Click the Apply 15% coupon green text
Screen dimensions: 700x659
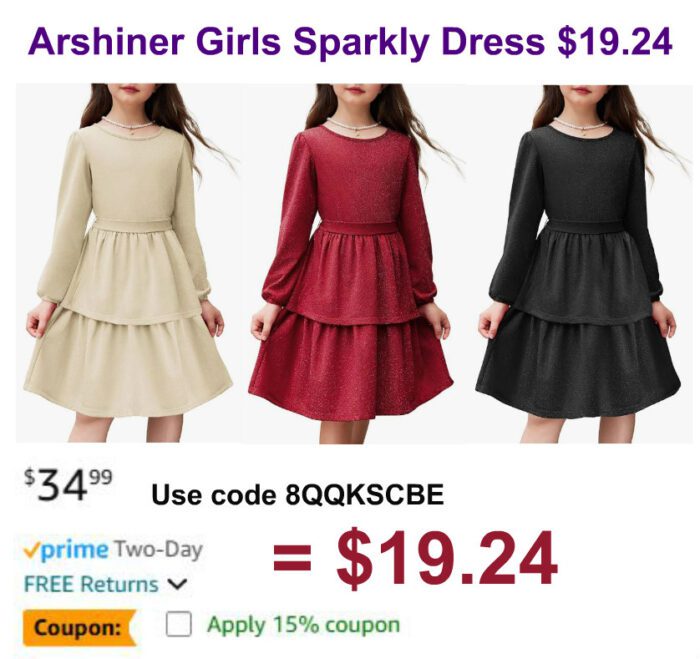pyautogui.click(x=304, y=624)
